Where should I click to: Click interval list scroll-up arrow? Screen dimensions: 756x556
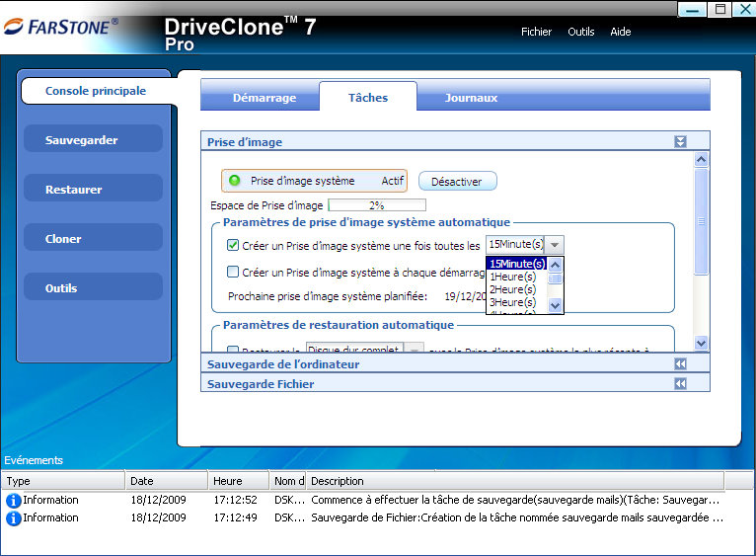pyautogui.click(x=555, y=265)
